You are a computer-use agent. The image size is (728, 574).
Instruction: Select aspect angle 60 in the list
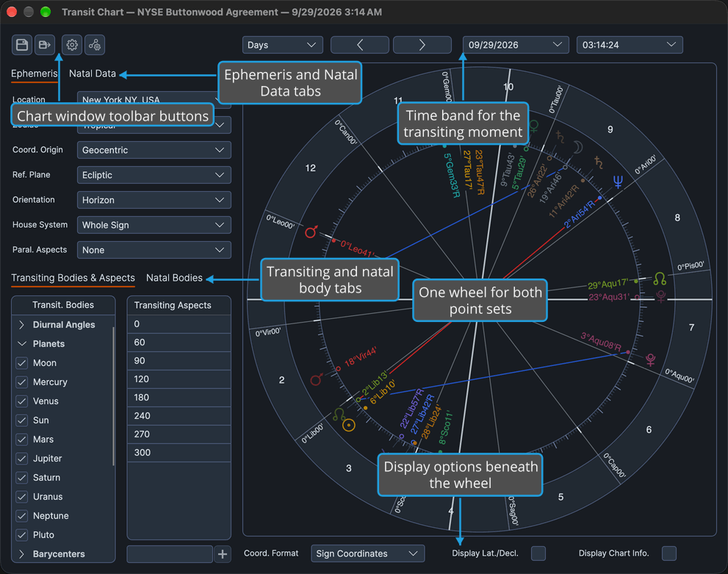coord(179,342)
